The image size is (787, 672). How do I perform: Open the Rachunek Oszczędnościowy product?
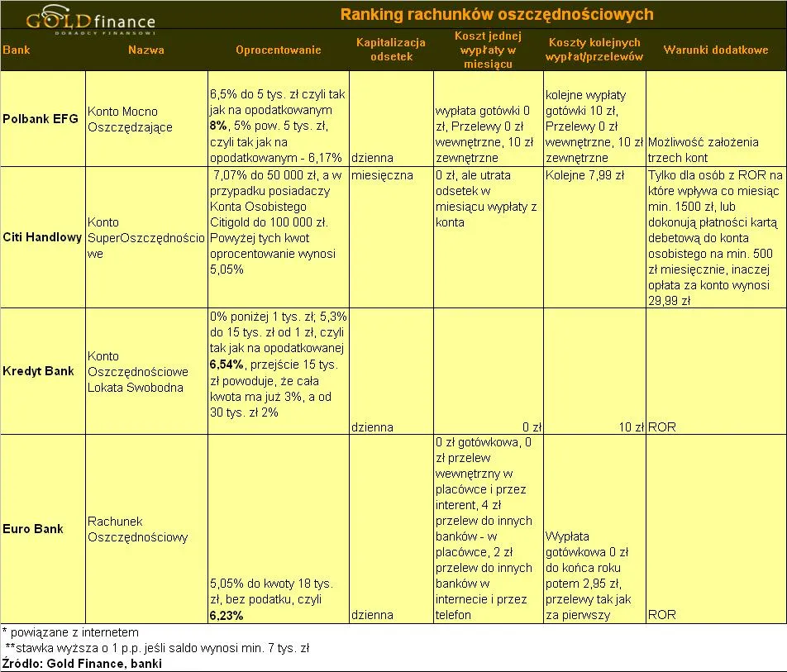click(x=139, y=529)
